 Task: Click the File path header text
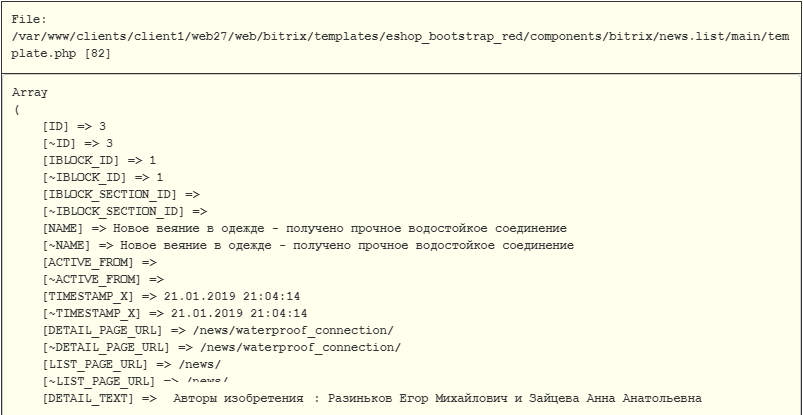tap(400, 37)
